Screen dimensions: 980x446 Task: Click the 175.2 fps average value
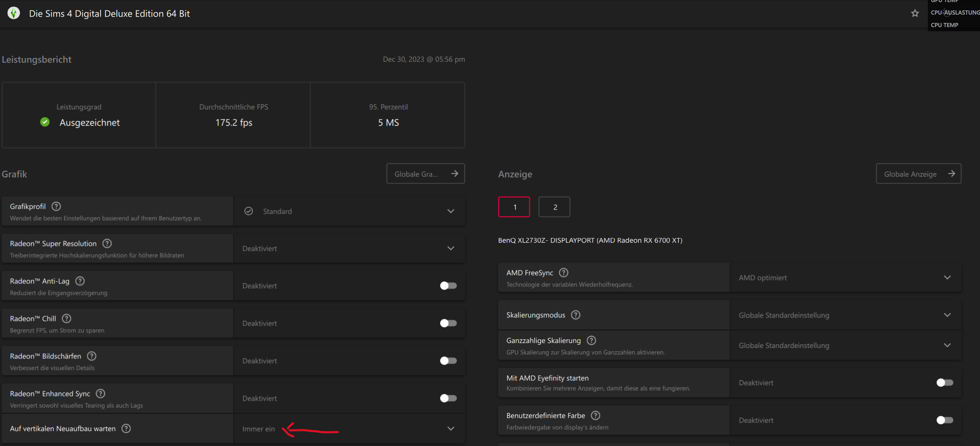pyautogui.click(x=234, y=123)
